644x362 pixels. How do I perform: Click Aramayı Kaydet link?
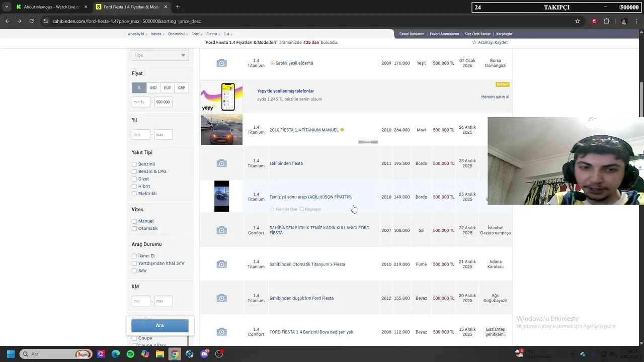coord(493,42)
